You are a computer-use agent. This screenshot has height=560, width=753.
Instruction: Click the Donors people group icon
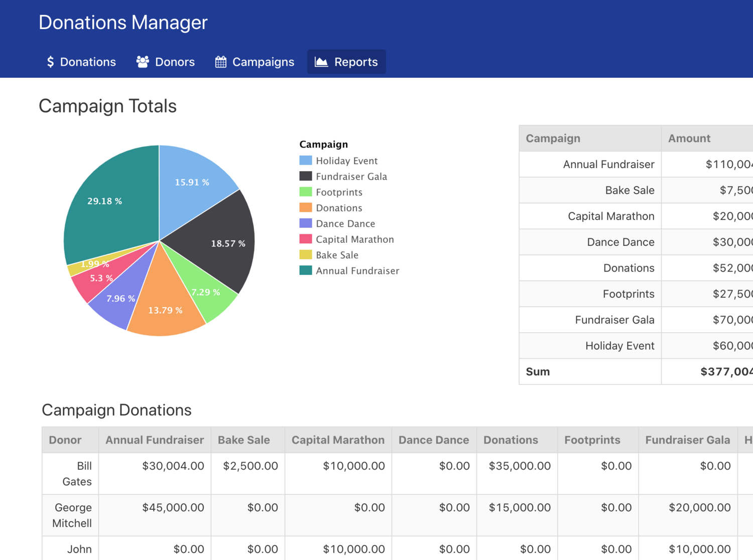click(143, 62)
